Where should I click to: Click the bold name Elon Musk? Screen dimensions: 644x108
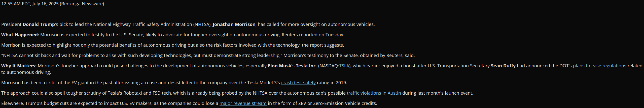coord(279,66)
